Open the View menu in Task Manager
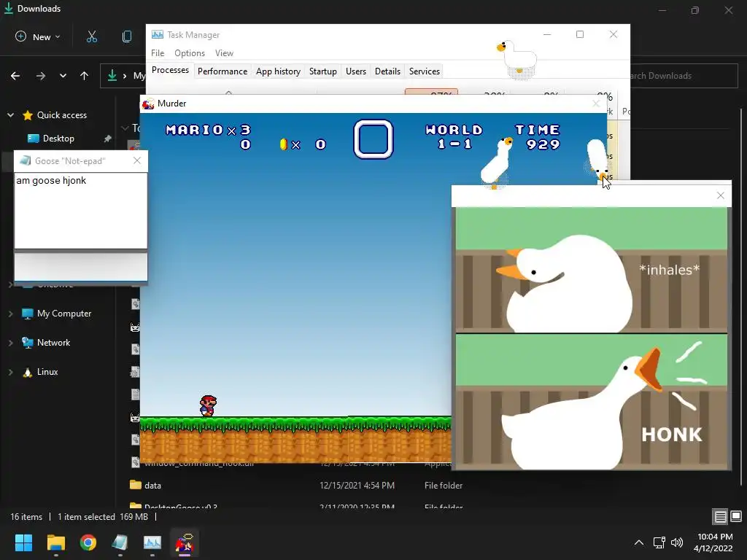Screen dimensions: 747x560 coord(224,53)
